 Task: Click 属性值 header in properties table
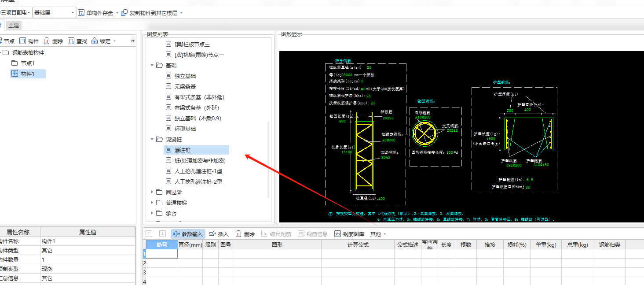pyautogui.click(x=88, y=232)
